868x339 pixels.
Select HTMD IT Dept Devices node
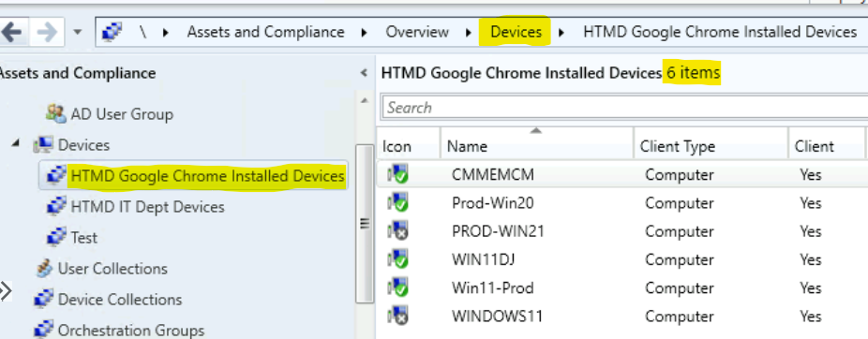[x=148, y=207]
